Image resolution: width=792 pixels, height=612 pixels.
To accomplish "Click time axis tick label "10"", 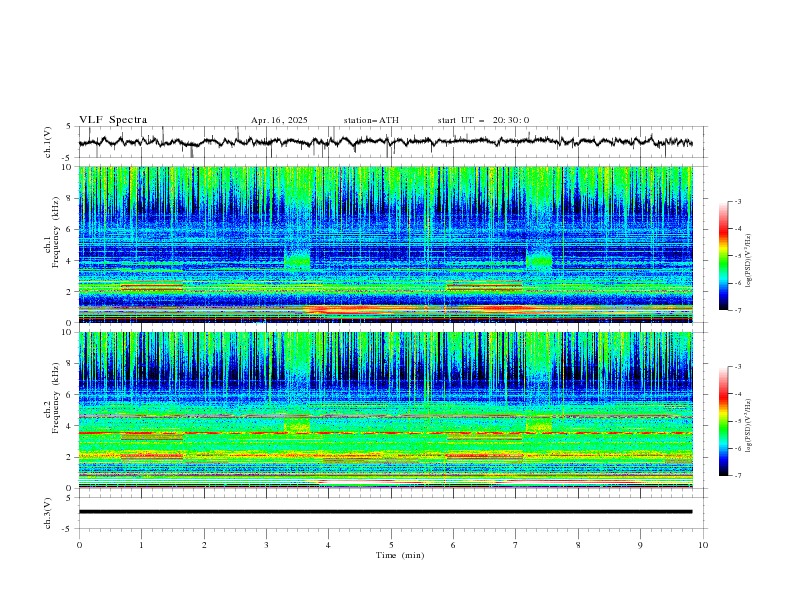I will click(x=703, y=545).
